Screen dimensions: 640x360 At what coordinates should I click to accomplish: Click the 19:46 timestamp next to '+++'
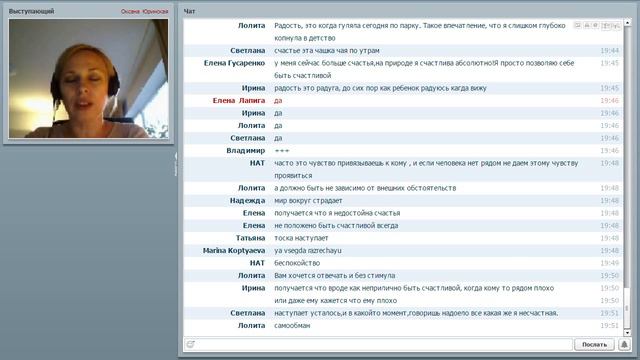(x=609, y=151)
